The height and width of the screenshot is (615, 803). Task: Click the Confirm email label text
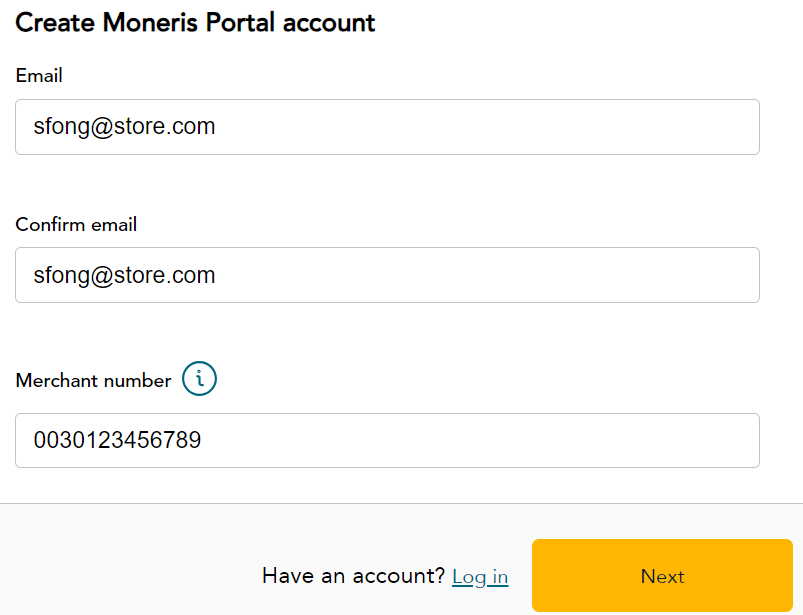76,224
